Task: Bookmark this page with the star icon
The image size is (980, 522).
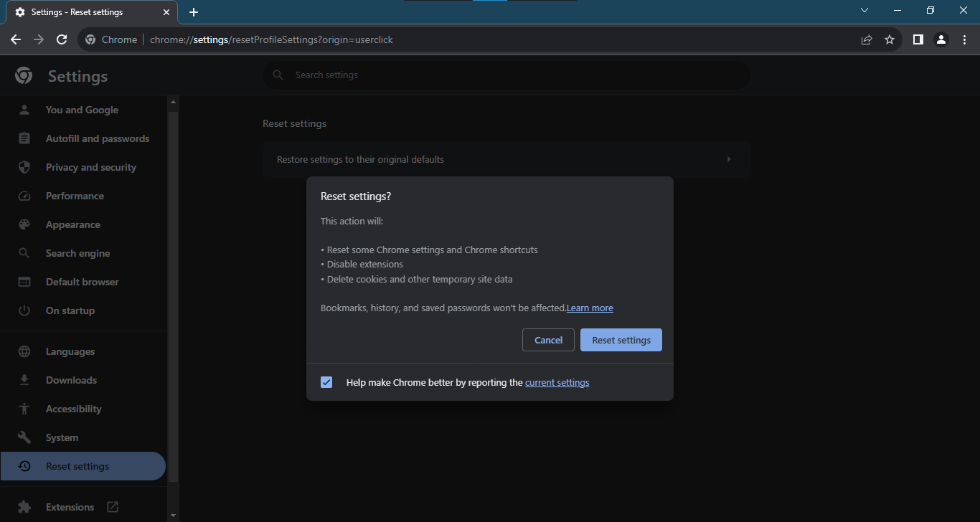Action: tap(890, 39)
